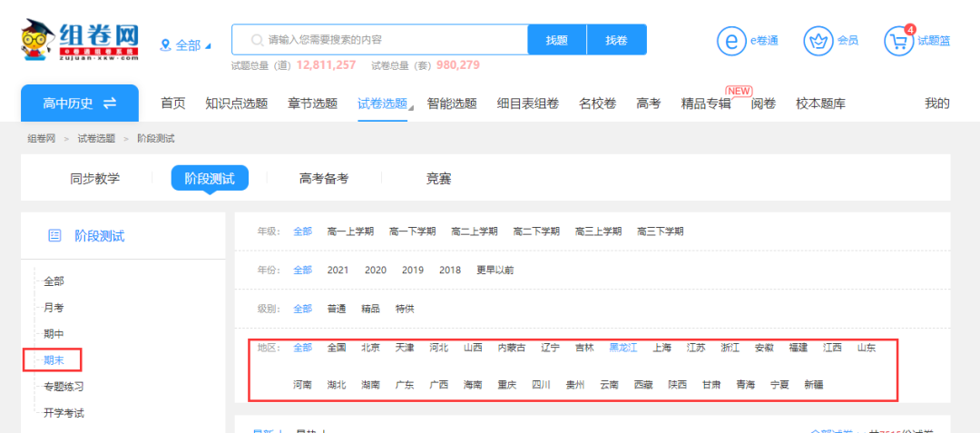This screenshot has height=433, width=980.
Task: Select region 新疆
Action: tap(814, 385)
